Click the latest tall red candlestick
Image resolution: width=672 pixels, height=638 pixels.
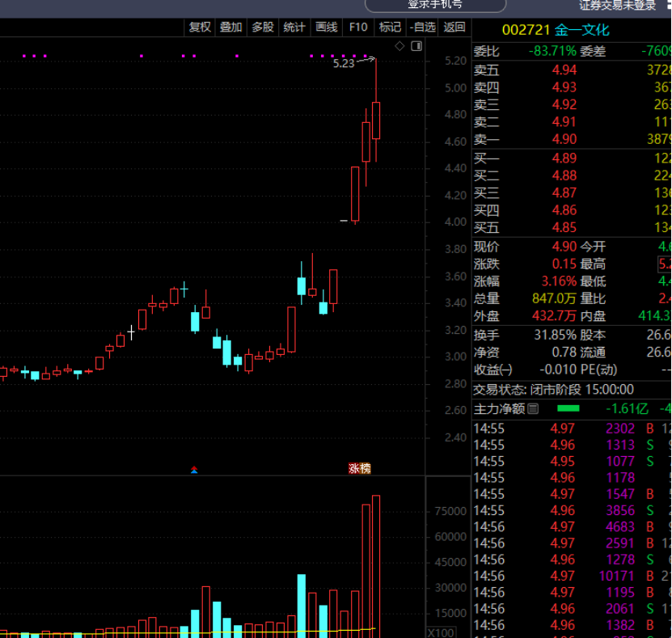tap(376, 120)
